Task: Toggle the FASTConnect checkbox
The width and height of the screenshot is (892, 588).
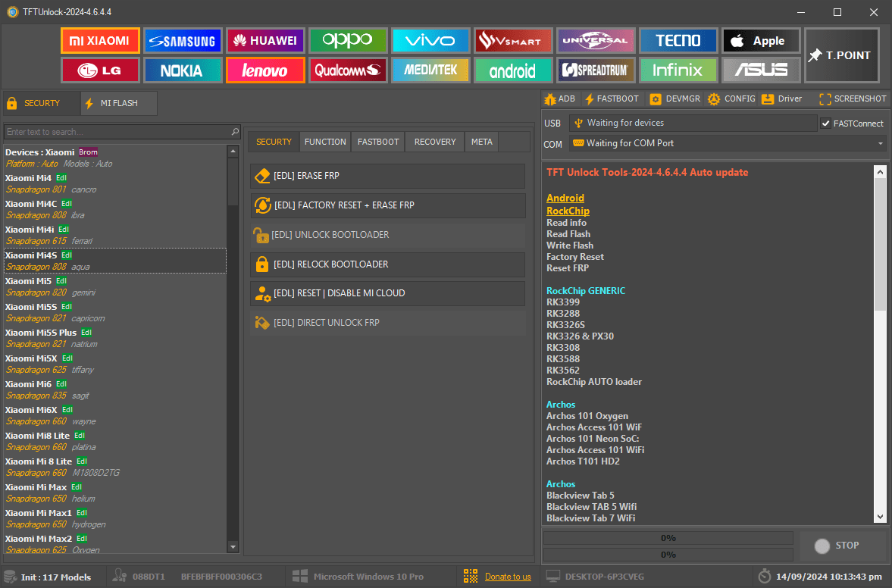Action: 825,124
